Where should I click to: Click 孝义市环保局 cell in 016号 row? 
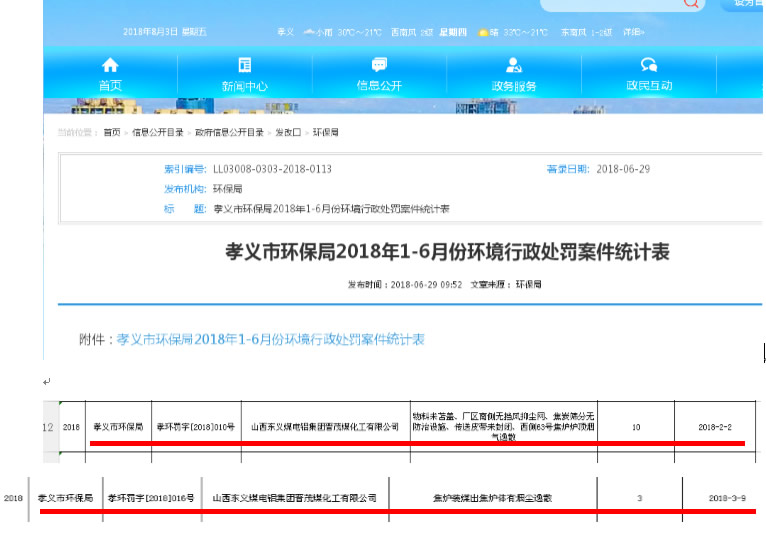point(65,498)
